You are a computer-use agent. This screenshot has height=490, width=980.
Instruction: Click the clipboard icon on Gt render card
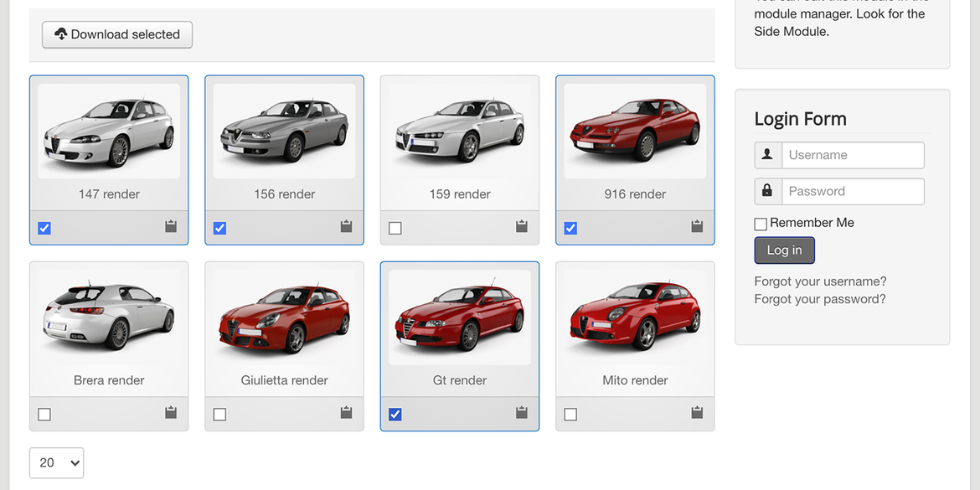(x=522, y=412)
